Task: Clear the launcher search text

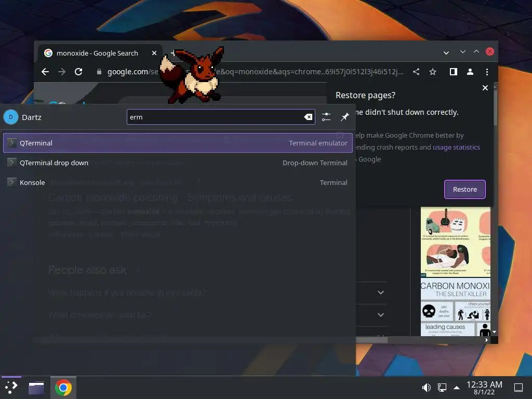Action: pos(308,117)
